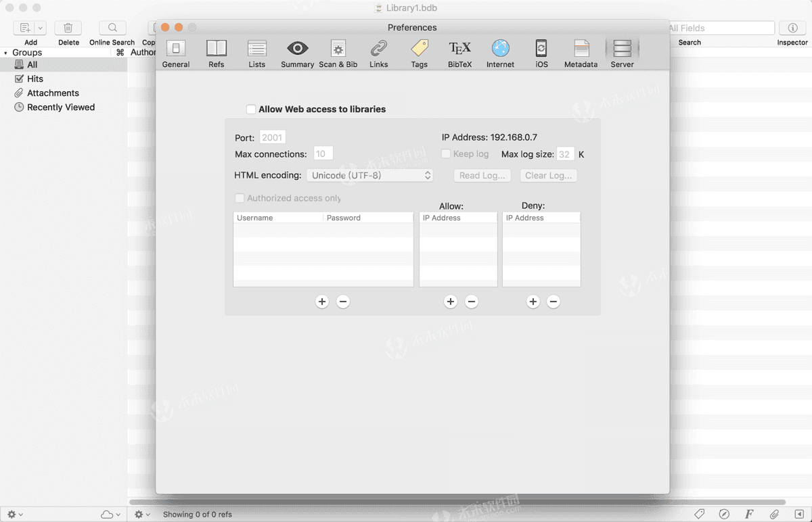Open the HTML encoding dropdown
The image size is (812, 522).
click(369, 174)
